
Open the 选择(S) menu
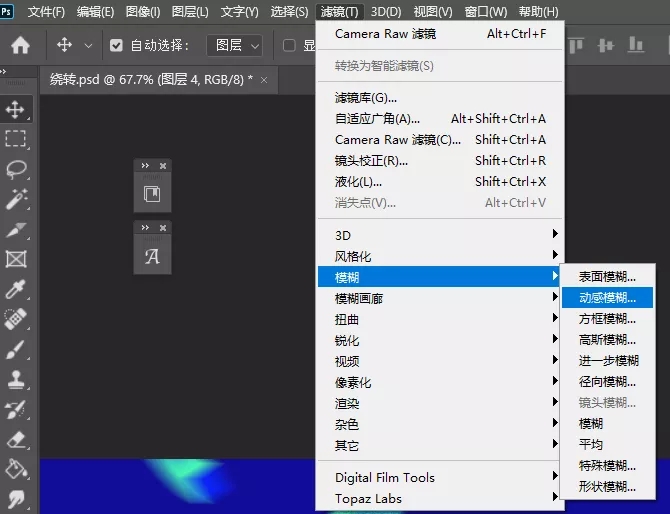289,12
